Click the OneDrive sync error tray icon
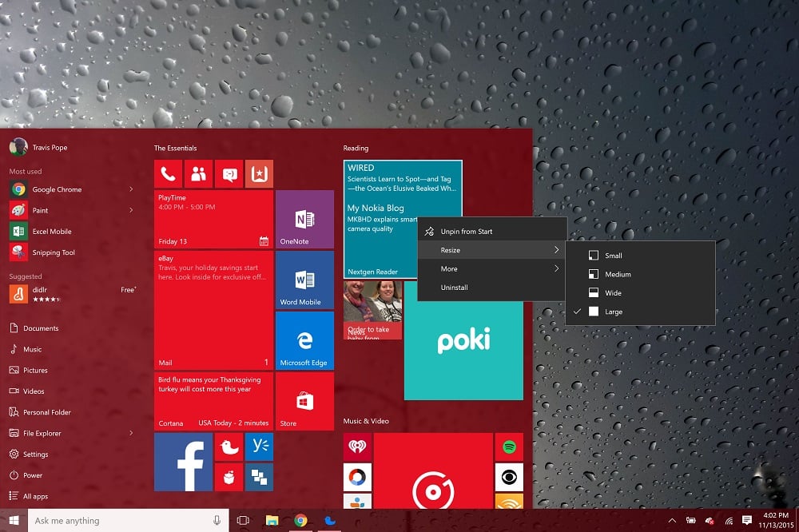The image size is (799, 532). (710, 520)
